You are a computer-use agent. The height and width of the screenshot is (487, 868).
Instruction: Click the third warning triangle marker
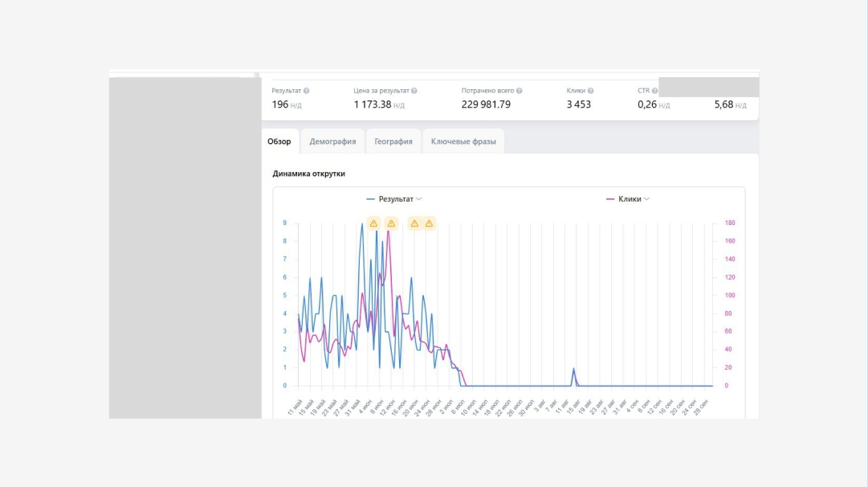coord(414,223)
